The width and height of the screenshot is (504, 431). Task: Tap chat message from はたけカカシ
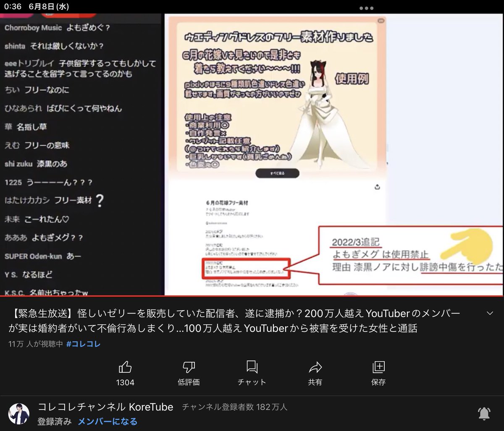54,201
